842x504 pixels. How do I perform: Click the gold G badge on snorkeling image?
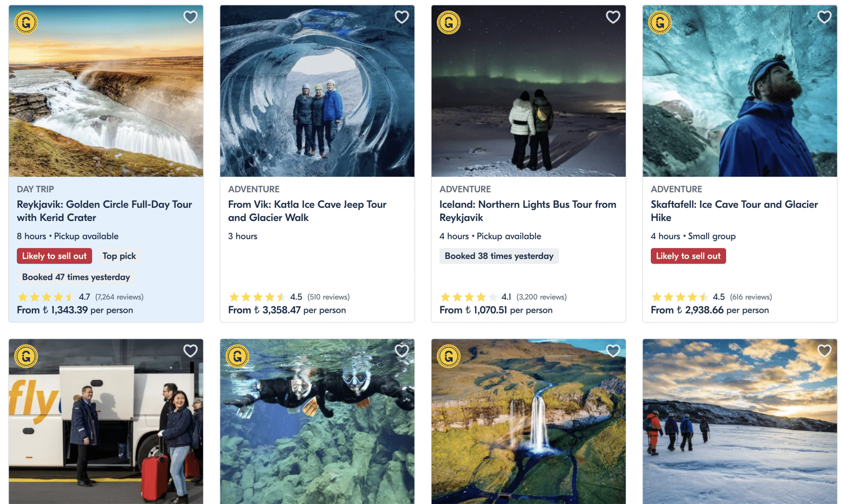point(237,356)
